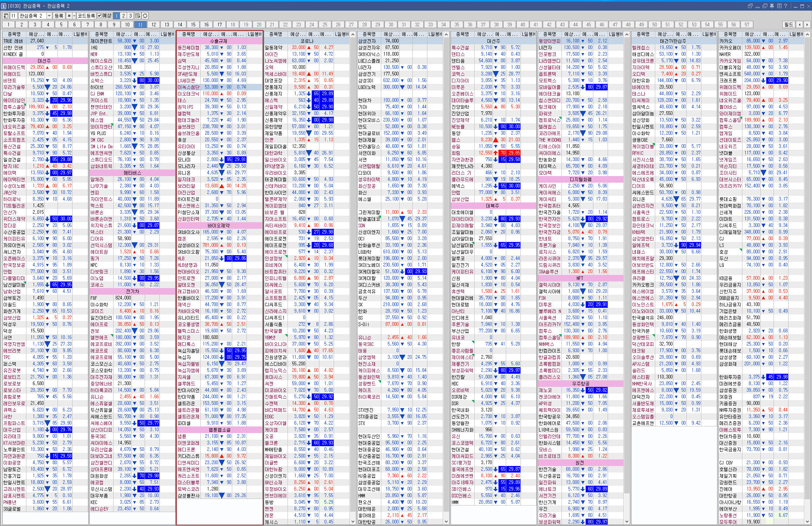
Task: Select the 제이콘텐트 stock row
Action: (x=133, y=41)
